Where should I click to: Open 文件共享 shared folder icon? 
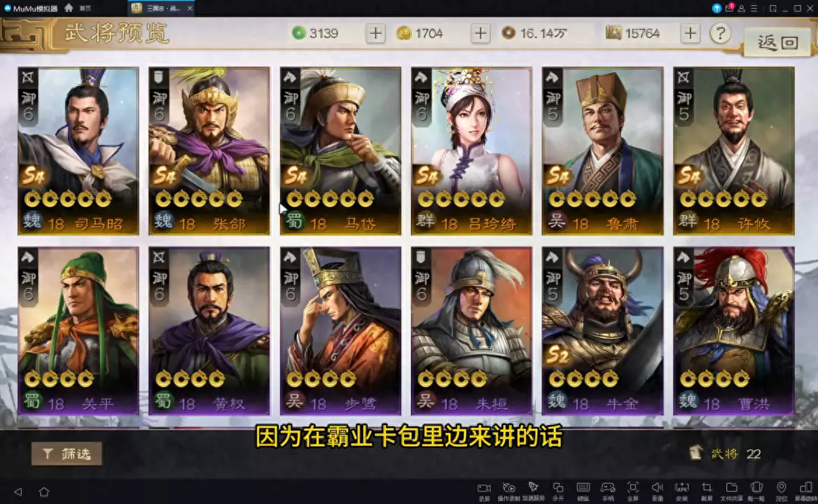pos(731,491)
